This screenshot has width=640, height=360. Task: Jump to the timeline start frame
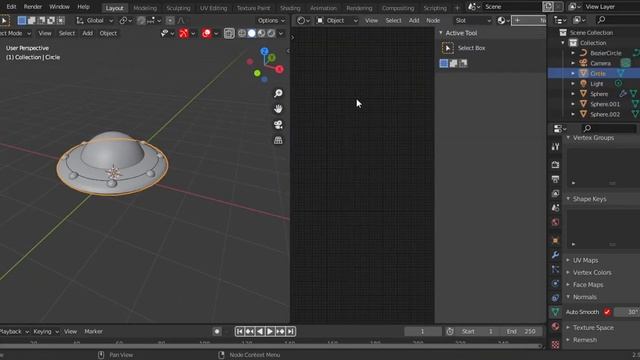(240, 331)
